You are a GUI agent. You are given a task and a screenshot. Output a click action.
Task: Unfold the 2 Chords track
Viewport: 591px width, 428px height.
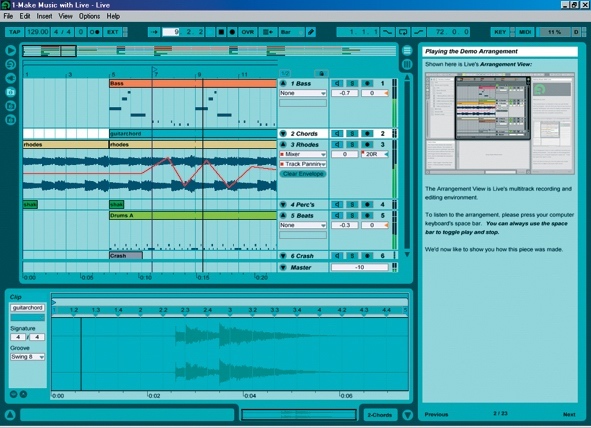point(283,133)
